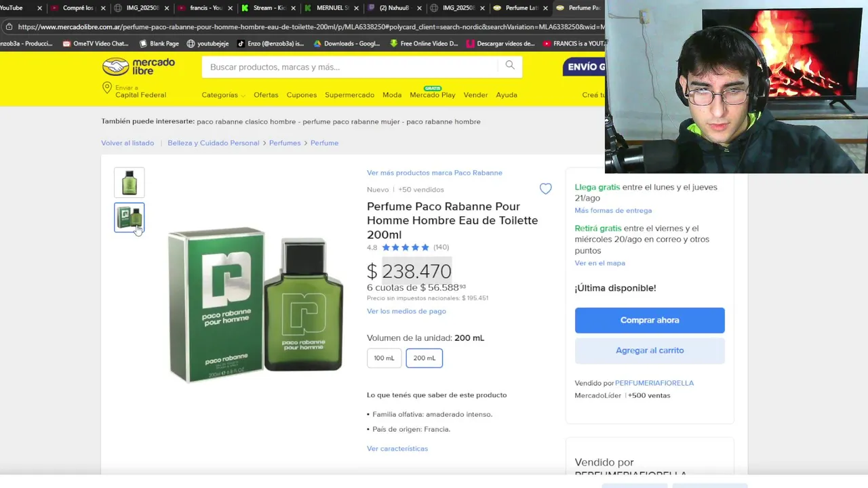This screenshot has width=868, height=488.
Task: Click Volver al listado link
Action: [x=127, y=143]
